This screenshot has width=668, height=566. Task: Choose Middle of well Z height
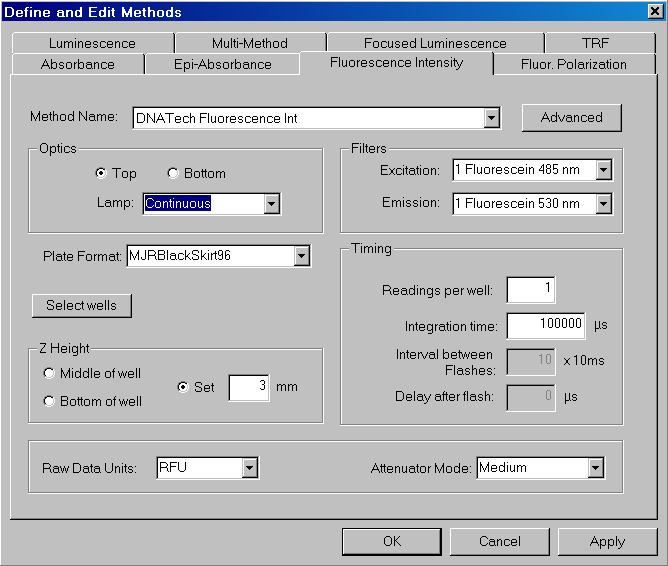click(49, 373)
